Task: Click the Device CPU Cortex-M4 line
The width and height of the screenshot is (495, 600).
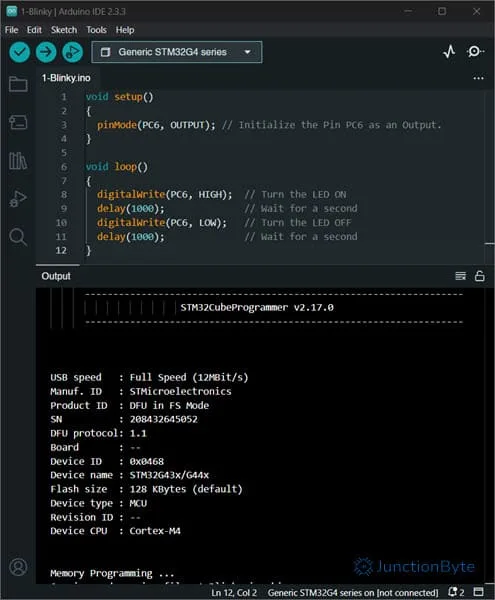Action: [115, 531]
